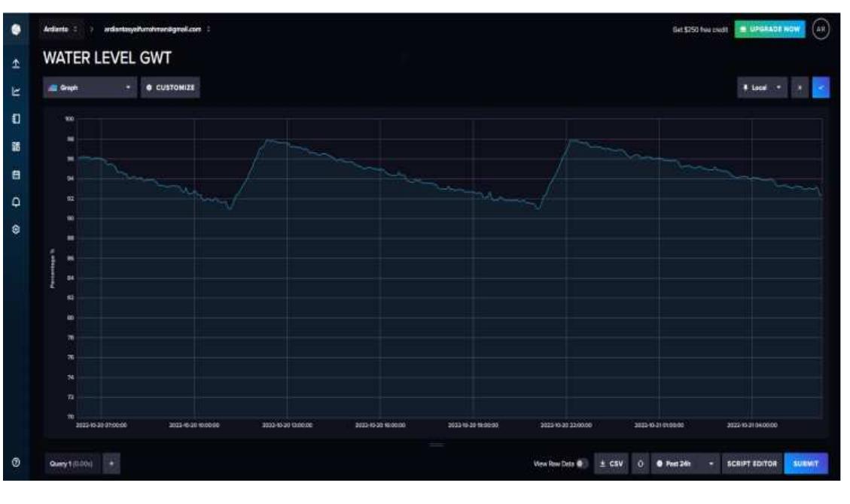Select the Query 1 tab
Image resolution: width=850 pixels, height=504 pixels.
click(x=70, y=463)
